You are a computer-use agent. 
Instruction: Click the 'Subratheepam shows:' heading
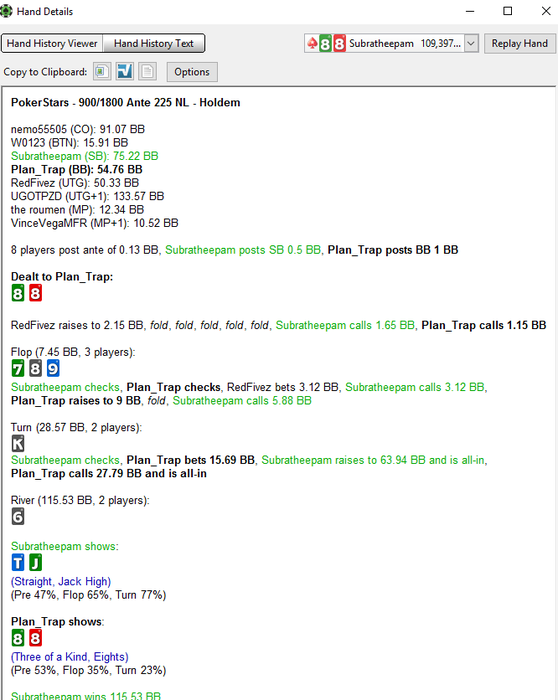coord(65,546)
